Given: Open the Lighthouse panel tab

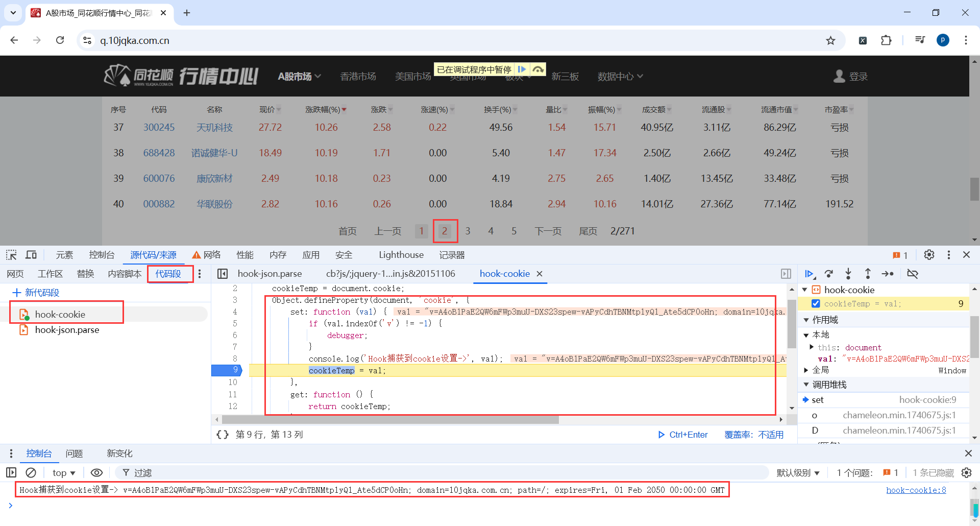Looking at the screenshot, I should 401,255.
